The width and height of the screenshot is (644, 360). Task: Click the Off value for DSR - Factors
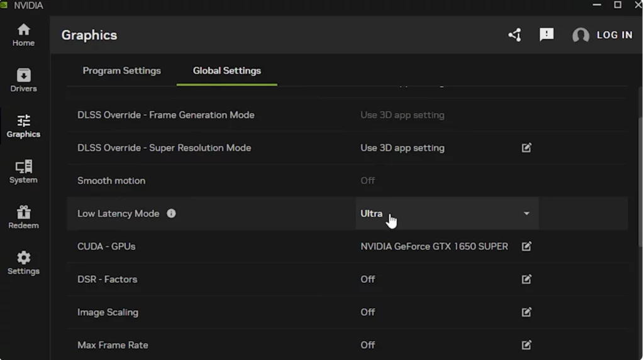[x=367, y=279]
